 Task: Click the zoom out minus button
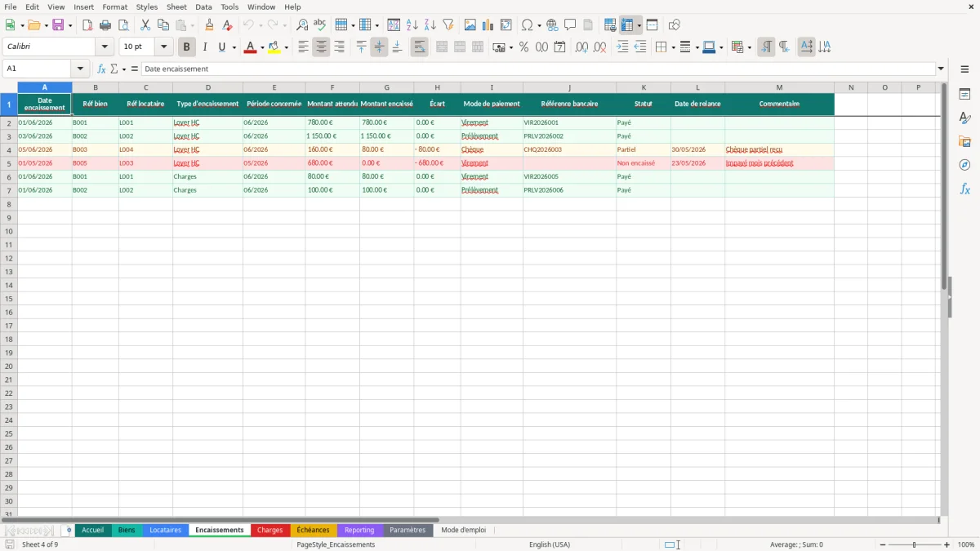(x=884, y=544)
